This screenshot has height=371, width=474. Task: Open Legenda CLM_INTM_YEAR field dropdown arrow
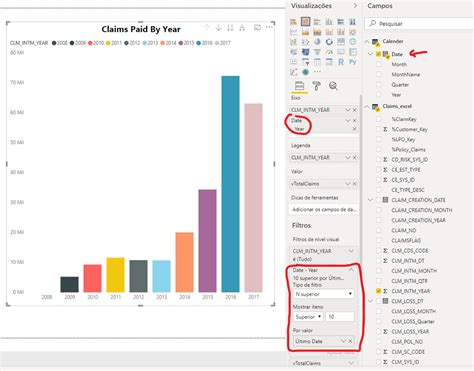pos(348,157)
